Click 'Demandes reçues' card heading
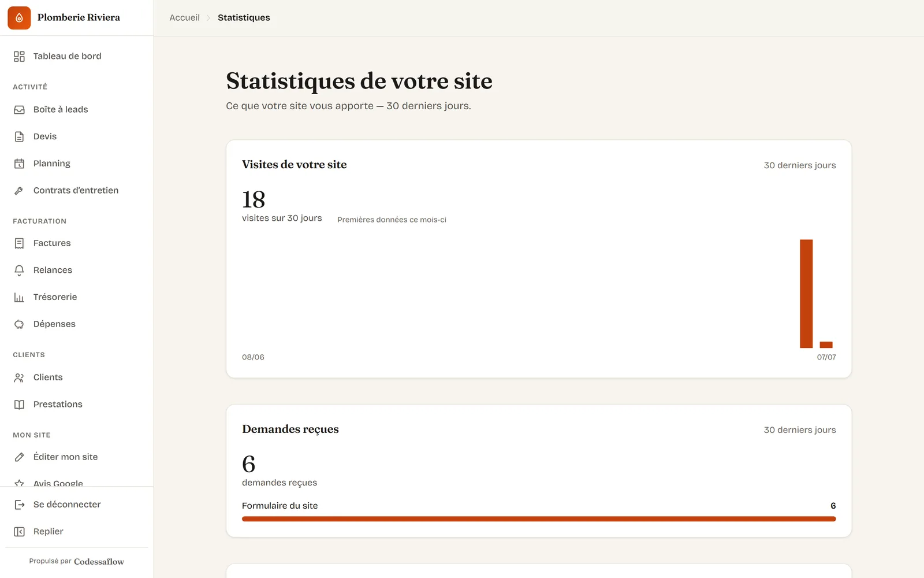The height and width of the screenshot is (578, 924). [x=290, y=429]
